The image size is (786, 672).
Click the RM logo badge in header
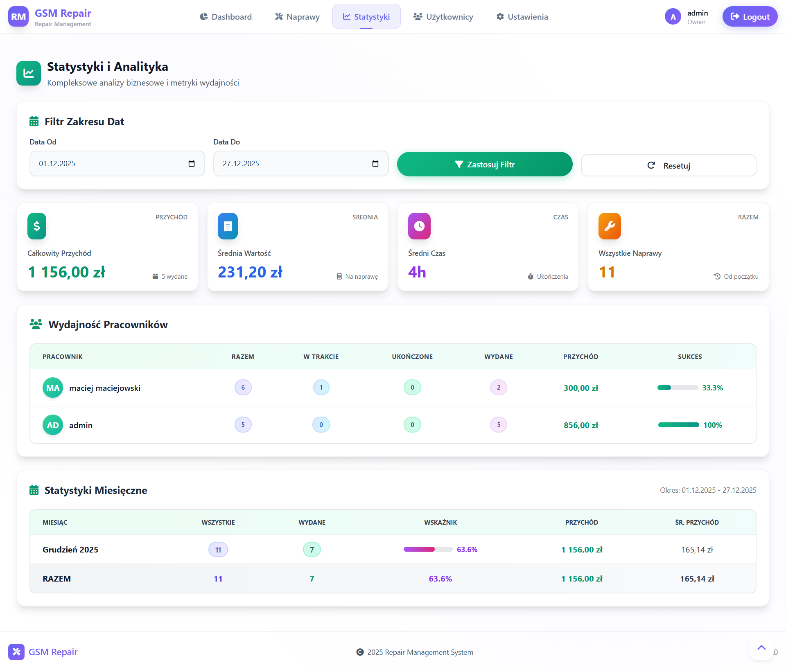(x=18, y=16)
